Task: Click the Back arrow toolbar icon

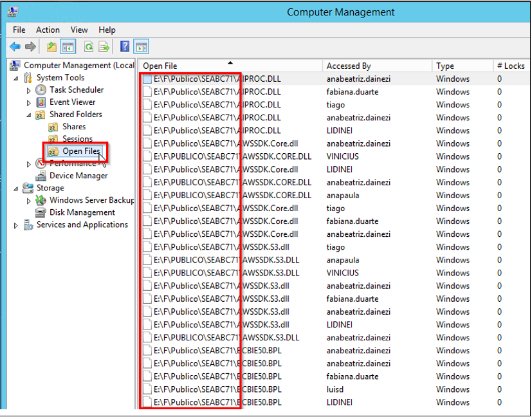Action: click(15, 46)
